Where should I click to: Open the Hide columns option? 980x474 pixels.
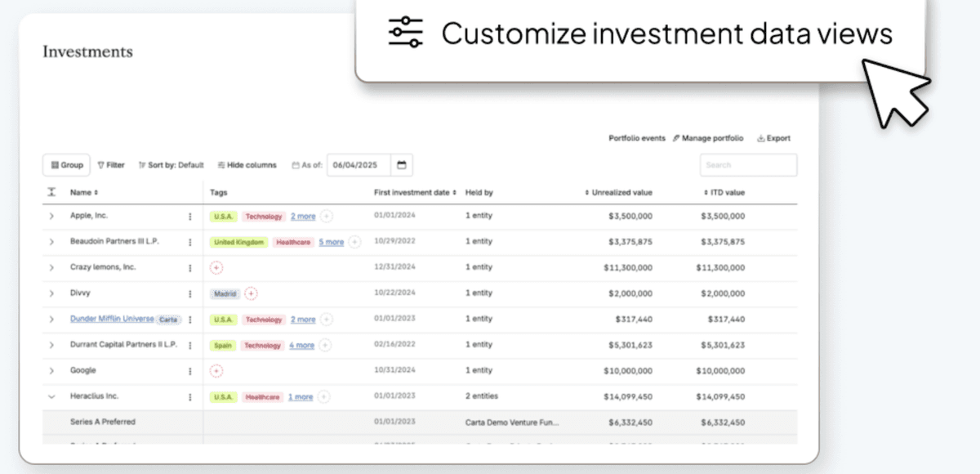pyautogui.click(x=247, y=165)
